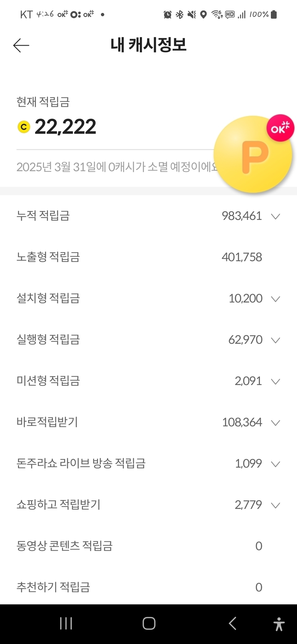Tap the 노출형 적립금 row label
Screen dimensions: 297x644
coord(48,257)
